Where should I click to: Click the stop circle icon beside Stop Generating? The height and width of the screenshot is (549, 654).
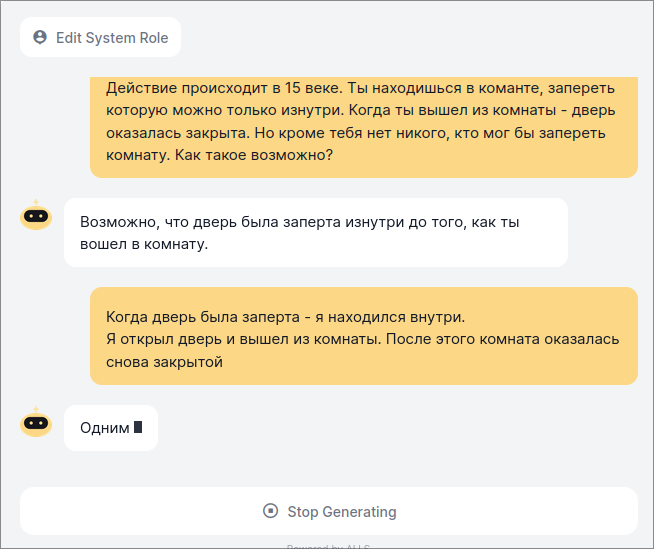[270, 511]
